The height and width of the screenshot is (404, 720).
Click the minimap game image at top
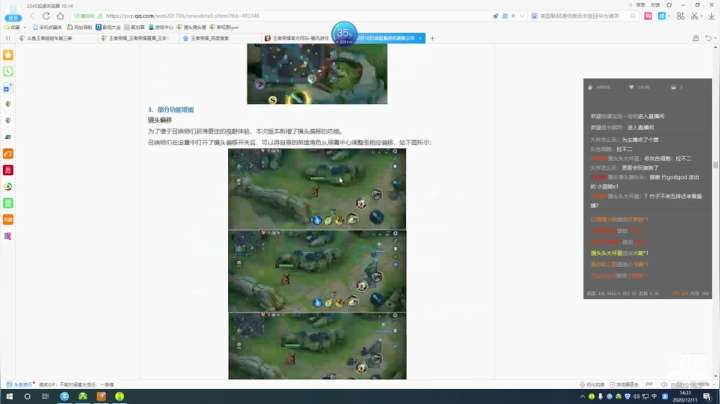317,74
